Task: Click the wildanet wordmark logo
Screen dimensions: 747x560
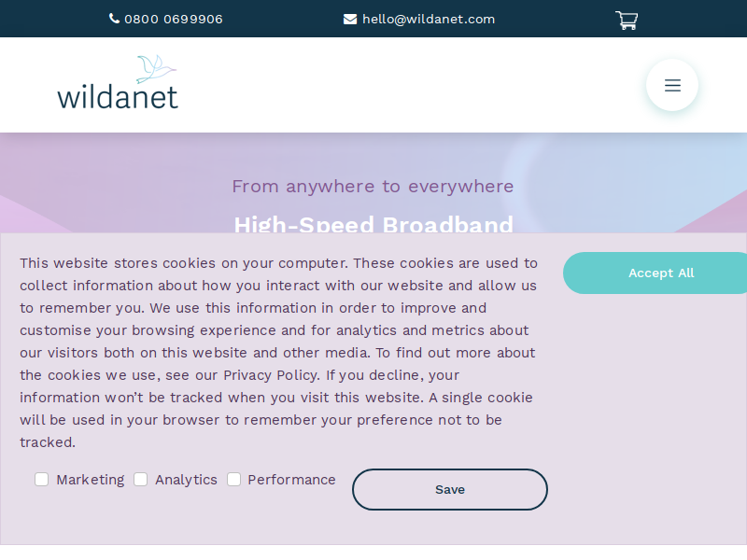Action: pyautogui.click(x=118, y=97)
